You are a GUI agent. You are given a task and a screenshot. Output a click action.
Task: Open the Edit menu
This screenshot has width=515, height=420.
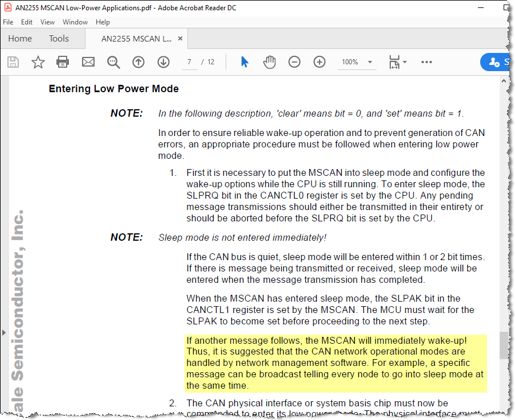point(27,22)
